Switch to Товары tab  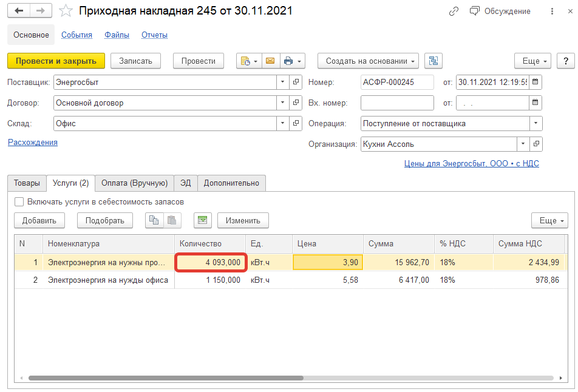27,183
